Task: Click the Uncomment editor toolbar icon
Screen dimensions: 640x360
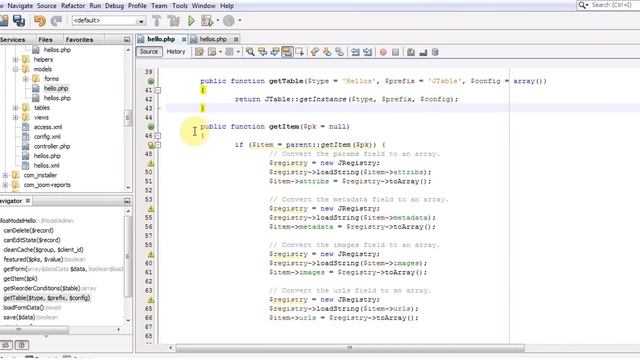Action: coord(423,52)
